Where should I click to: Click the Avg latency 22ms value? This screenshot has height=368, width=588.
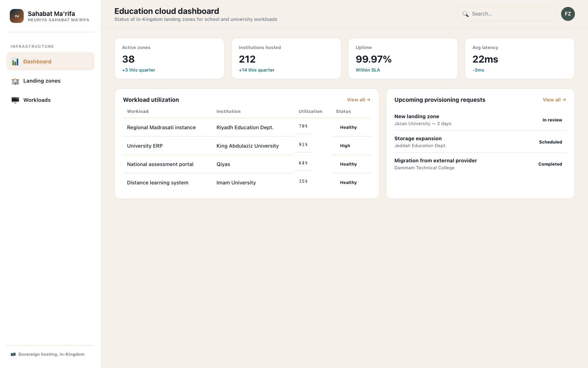click(x=485, y=59)
